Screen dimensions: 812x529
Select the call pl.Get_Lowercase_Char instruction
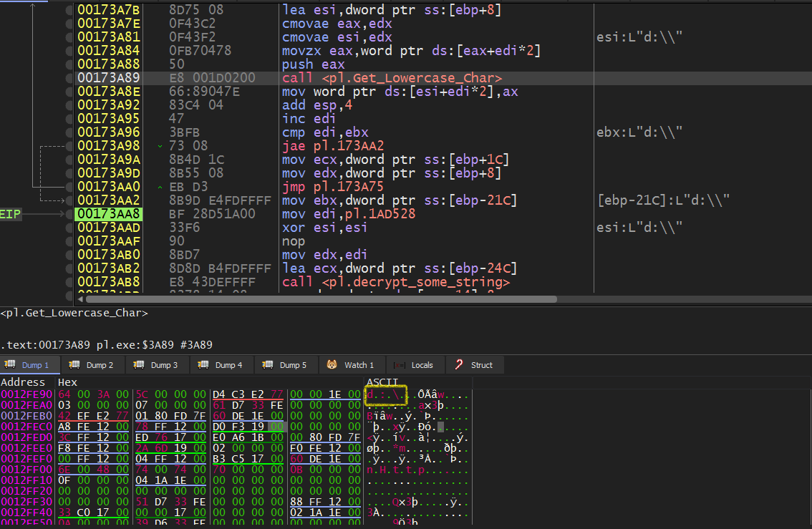click(392, 77)
